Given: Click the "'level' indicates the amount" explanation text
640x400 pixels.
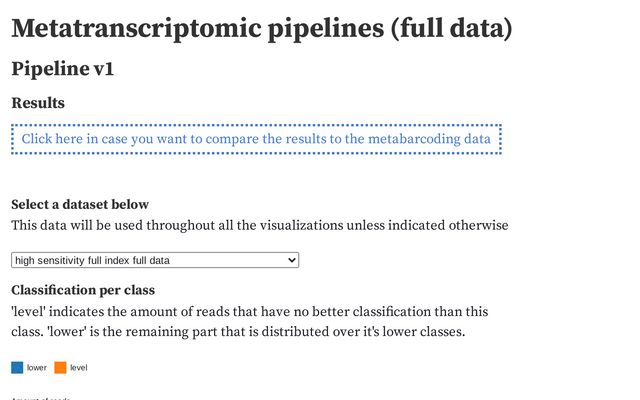Looking at the screenshot, I should (x=120, y=312).
